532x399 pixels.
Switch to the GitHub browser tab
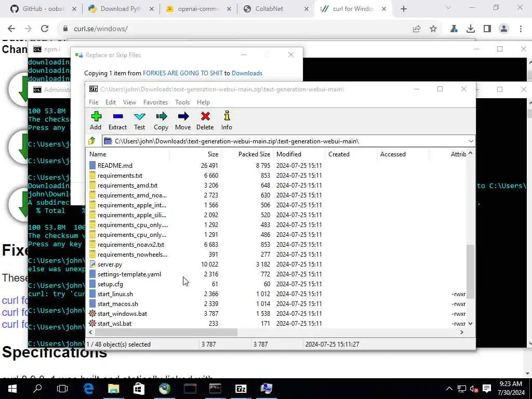click(x=43, y=9)
